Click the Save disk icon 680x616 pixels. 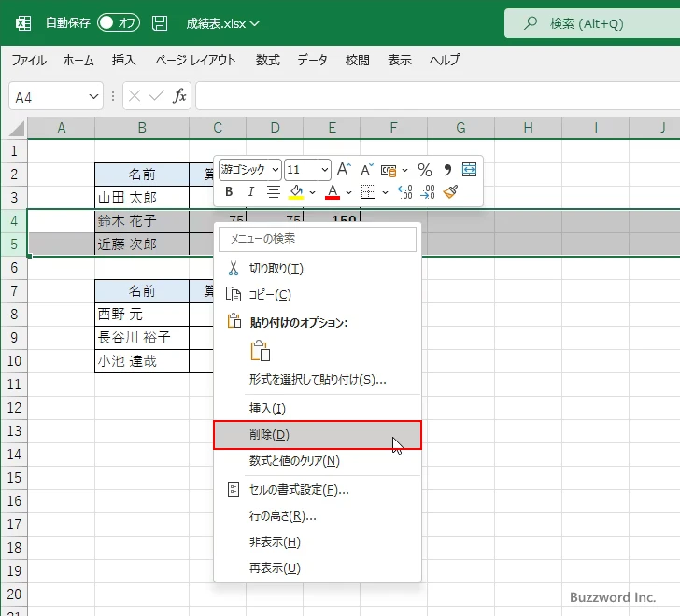coord(160,23)
